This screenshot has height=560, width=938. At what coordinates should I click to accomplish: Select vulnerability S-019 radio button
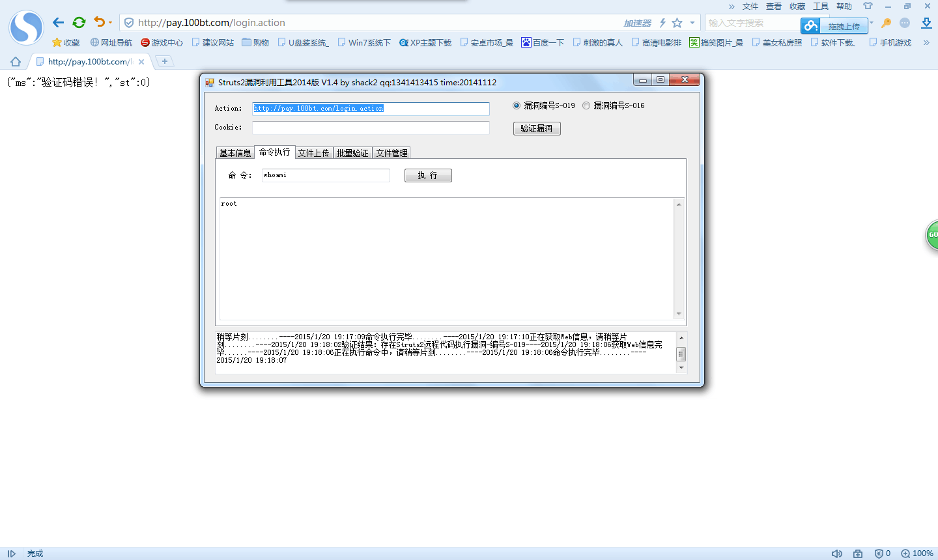[x=517, y=105]
